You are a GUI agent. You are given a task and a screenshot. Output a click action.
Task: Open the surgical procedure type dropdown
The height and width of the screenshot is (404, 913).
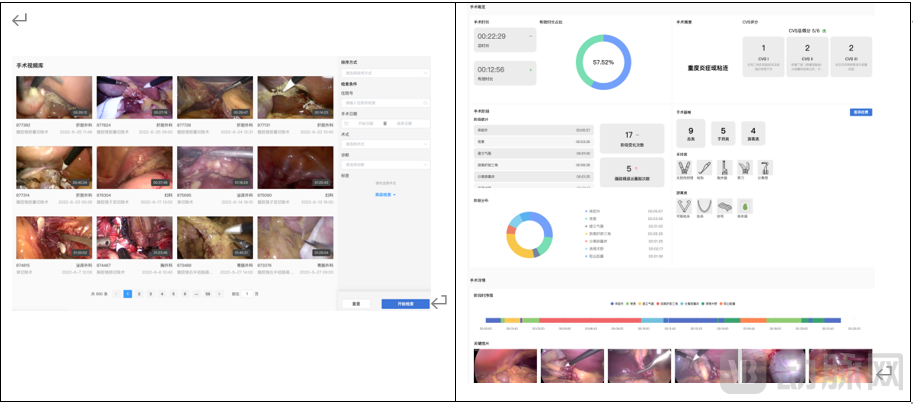tap(384, 144)
